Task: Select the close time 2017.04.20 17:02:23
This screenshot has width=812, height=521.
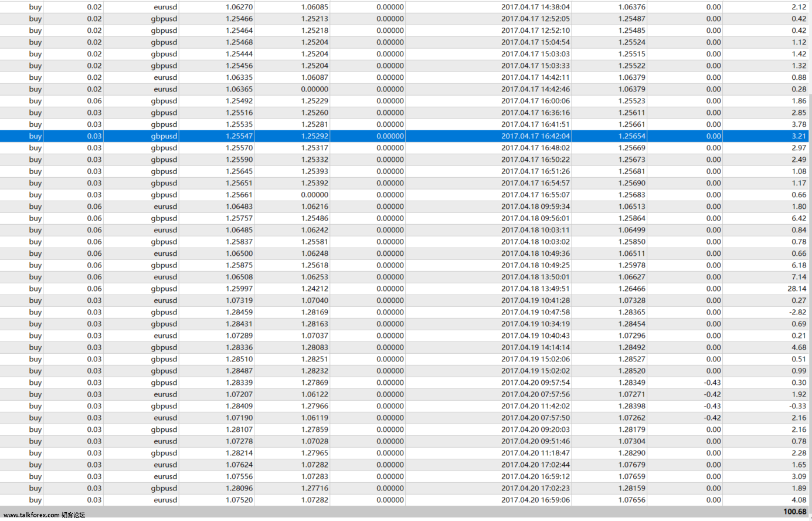Action: pos(535,488)
